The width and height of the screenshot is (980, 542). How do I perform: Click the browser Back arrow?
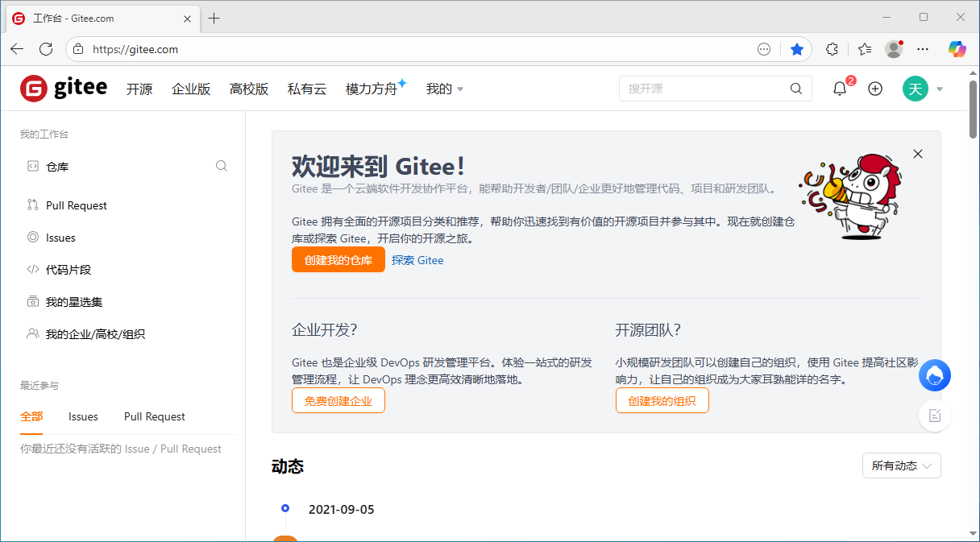click(17, 49)
